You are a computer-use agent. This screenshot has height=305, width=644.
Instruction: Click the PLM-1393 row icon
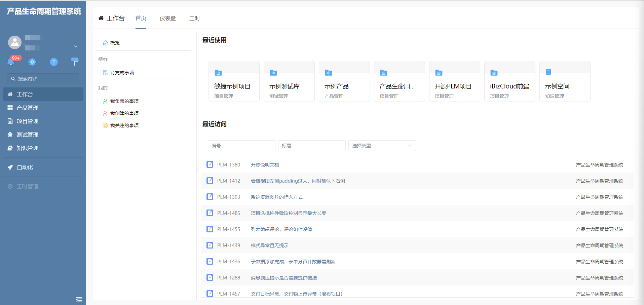click(210, 197)
